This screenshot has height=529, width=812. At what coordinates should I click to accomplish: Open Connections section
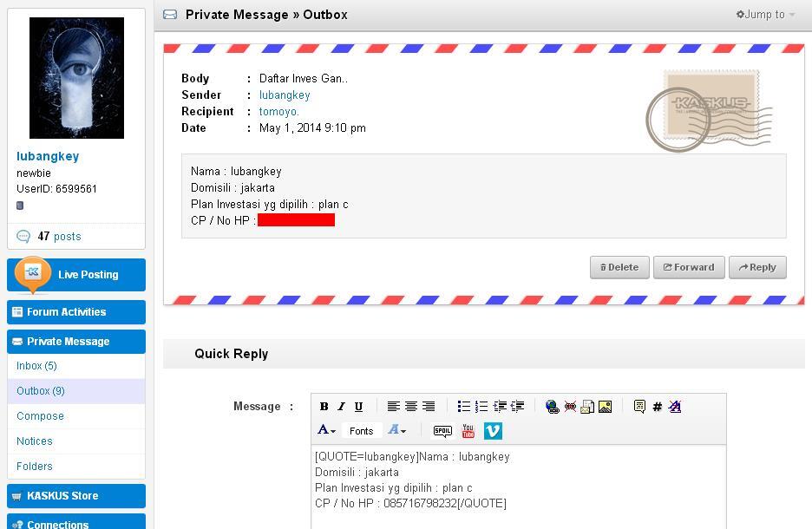[76, 522]
